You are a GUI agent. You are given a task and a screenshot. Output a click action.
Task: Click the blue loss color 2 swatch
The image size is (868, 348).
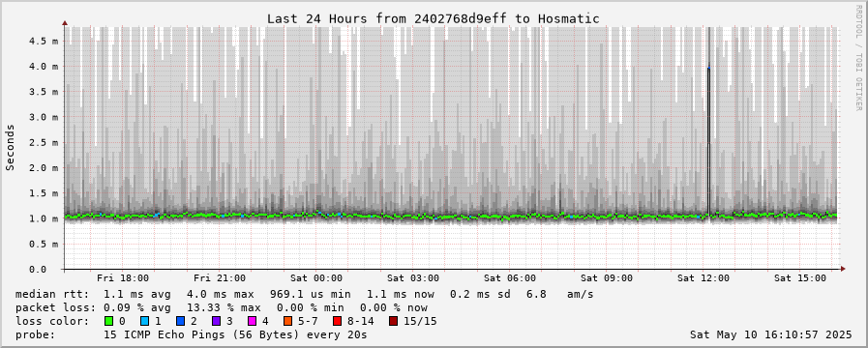179,321
